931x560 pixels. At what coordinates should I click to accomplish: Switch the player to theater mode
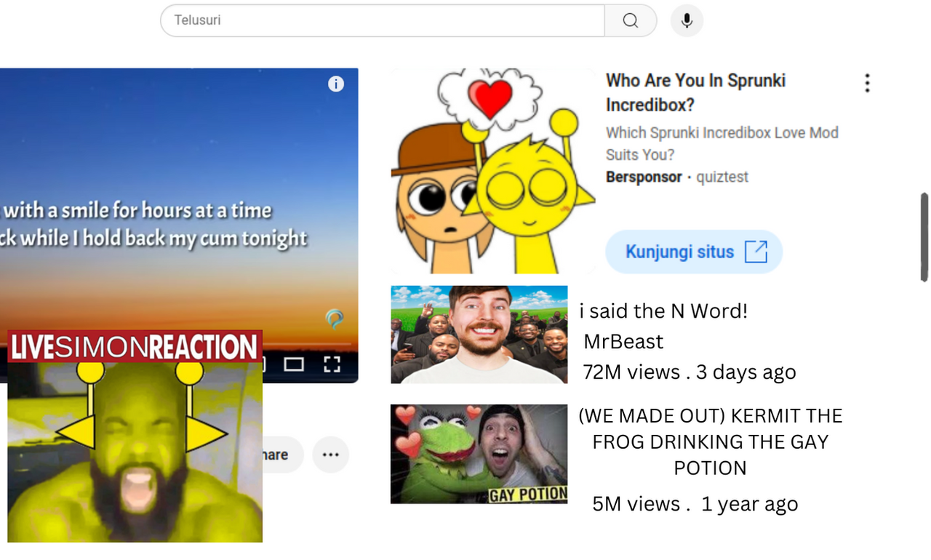[x=294, y=364]
